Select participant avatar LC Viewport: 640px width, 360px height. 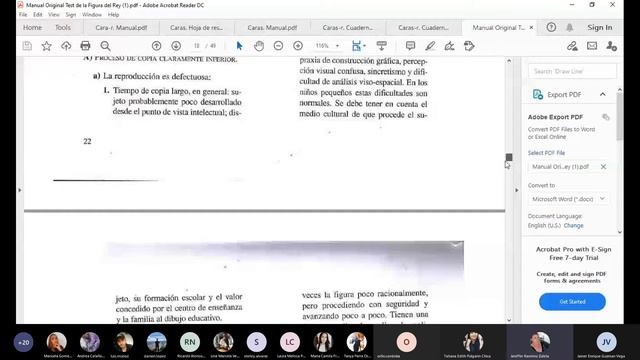(290, 342)
